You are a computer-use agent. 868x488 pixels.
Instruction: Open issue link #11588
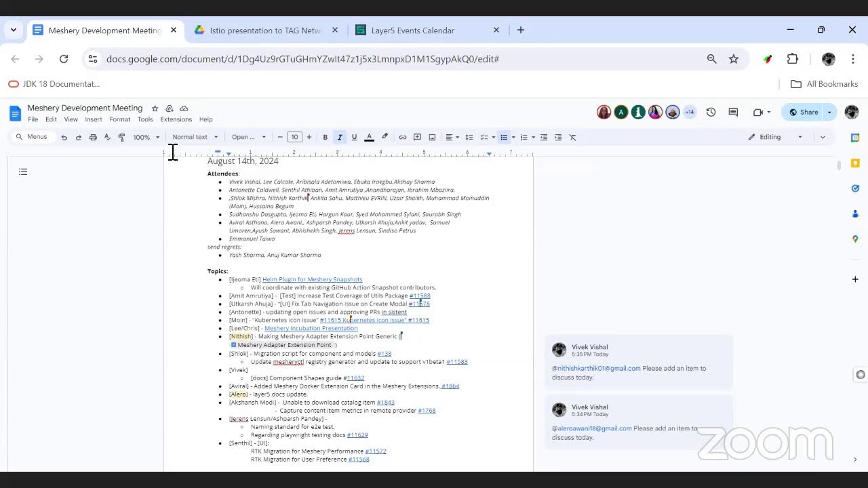(420, 296)
